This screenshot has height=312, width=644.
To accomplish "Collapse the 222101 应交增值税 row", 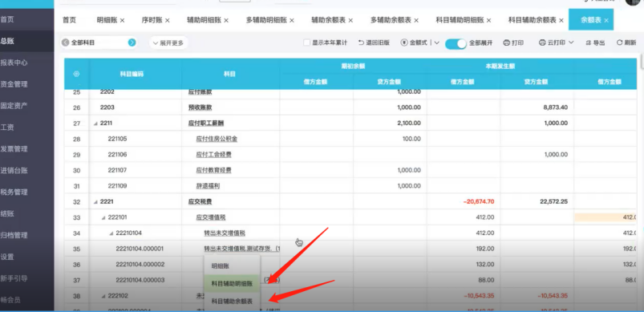I will (103, 217).
